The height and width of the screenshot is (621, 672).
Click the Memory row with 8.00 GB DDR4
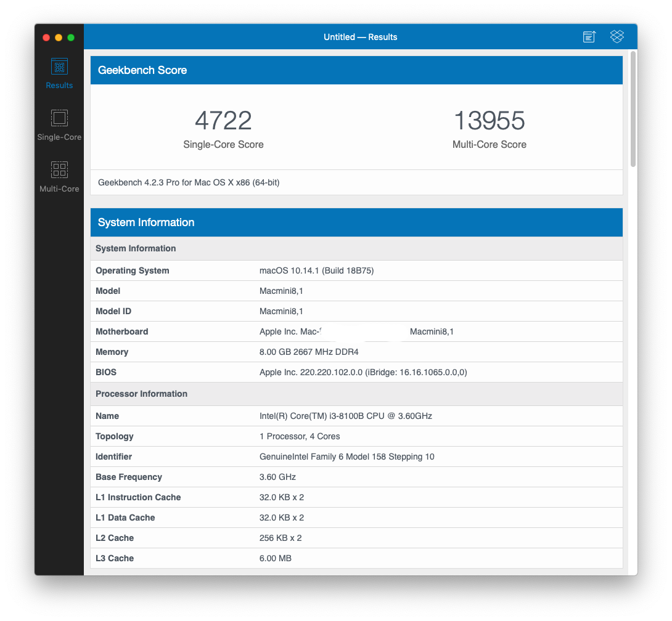click(356, 352)
